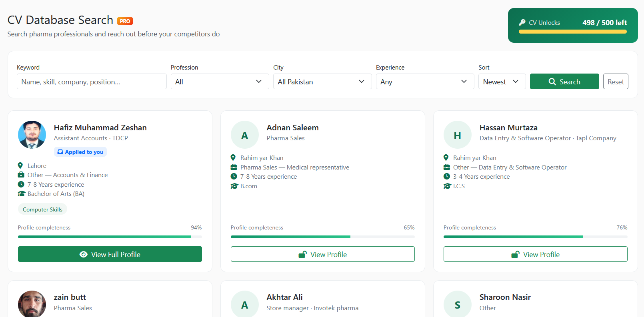
Task: Click the Applied to you badge
Action: (80, 152)
